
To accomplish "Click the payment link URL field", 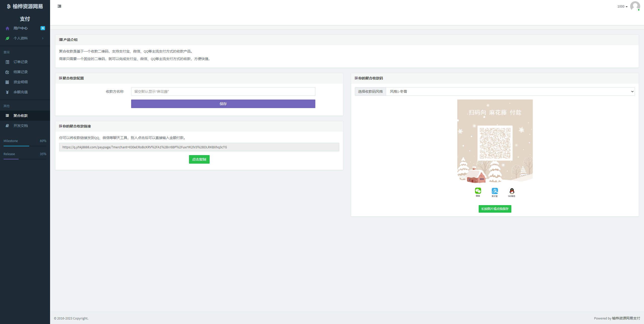I will pos(199,147).
